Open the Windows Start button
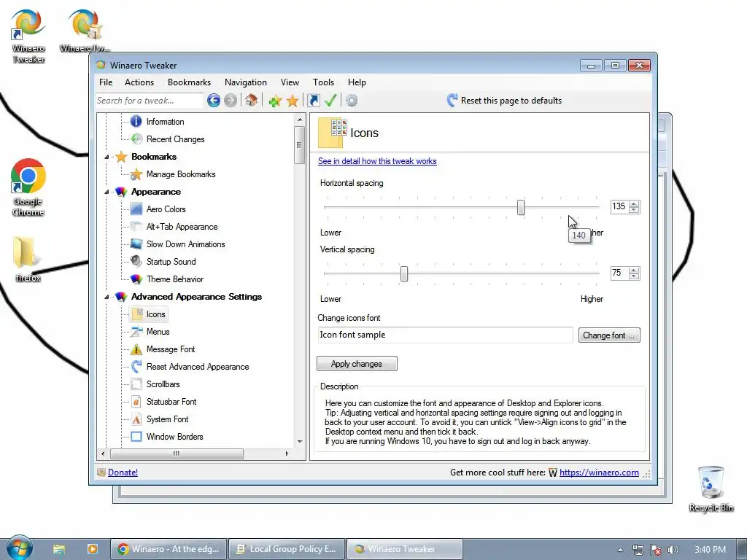Image resolution: width=747 pixels, height=560 pixels. click(20, 548)
